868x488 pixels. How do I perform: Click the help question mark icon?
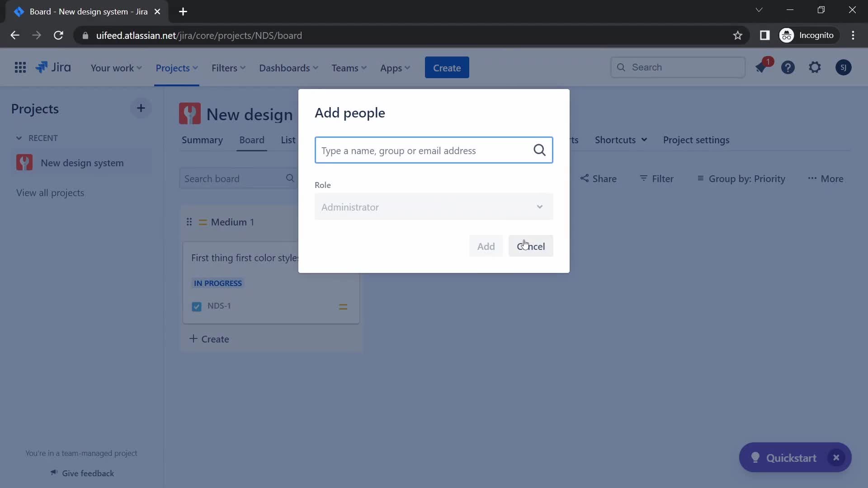788,67
